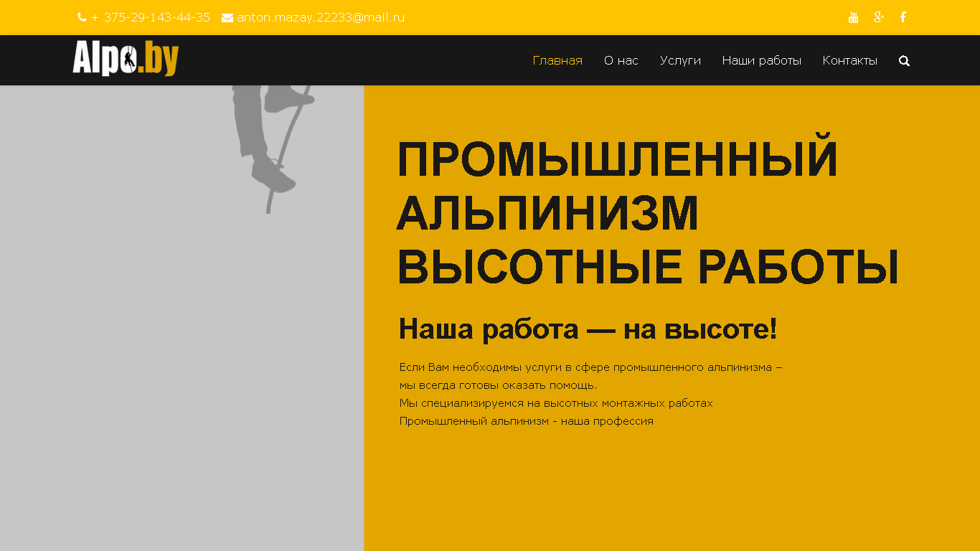Open the Главная menu item
The height and width of the screenshot is (551, 980).
[x=557, y=61]
